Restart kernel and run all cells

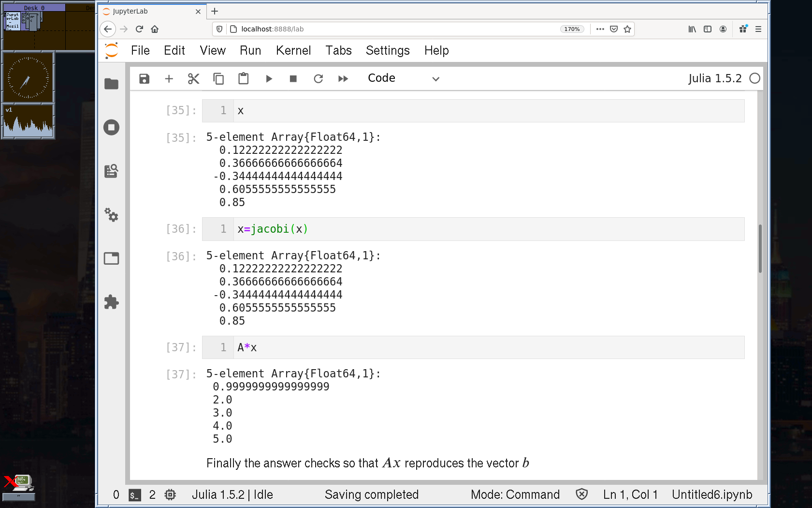tap(343, 79)
